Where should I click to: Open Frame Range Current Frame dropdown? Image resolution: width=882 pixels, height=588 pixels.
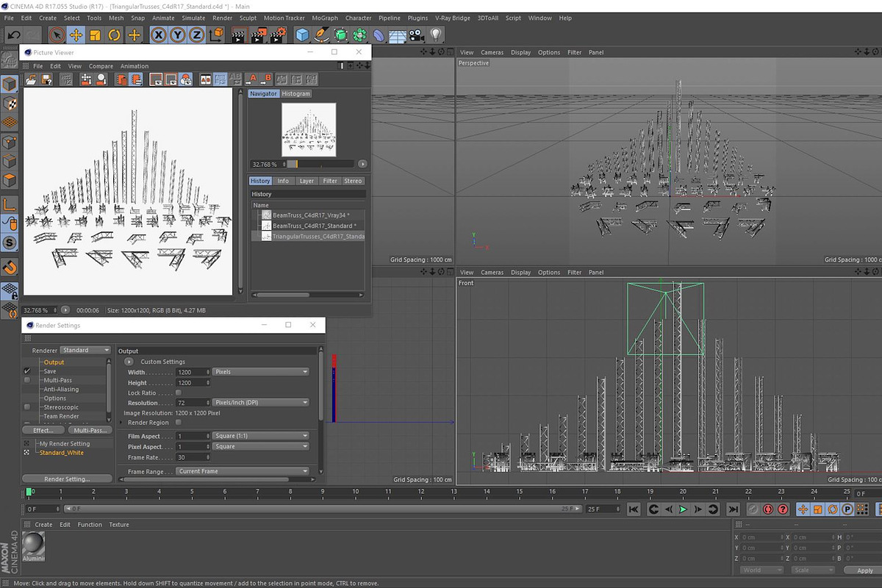pyautogui.click(x=243, y=471)
